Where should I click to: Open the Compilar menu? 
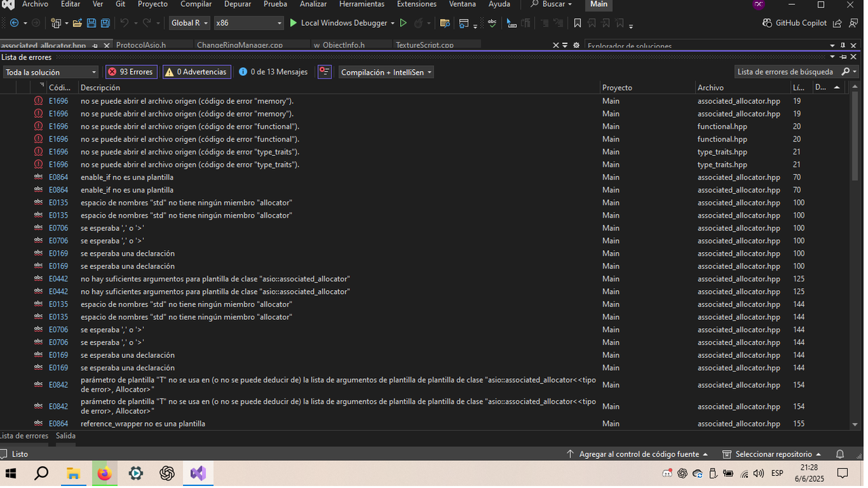point(196,4)
